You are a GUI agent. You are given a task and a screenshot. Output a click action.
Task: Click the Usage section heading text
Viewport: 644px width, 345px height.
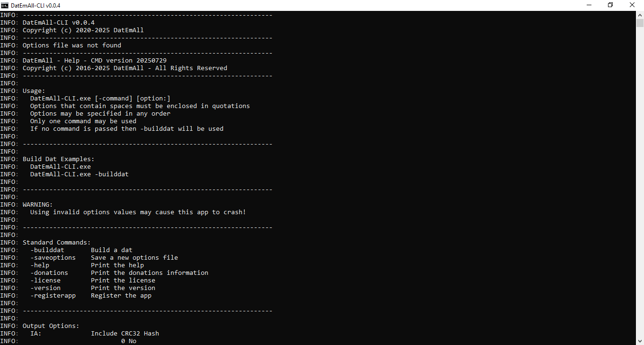[x=34, y=91]
